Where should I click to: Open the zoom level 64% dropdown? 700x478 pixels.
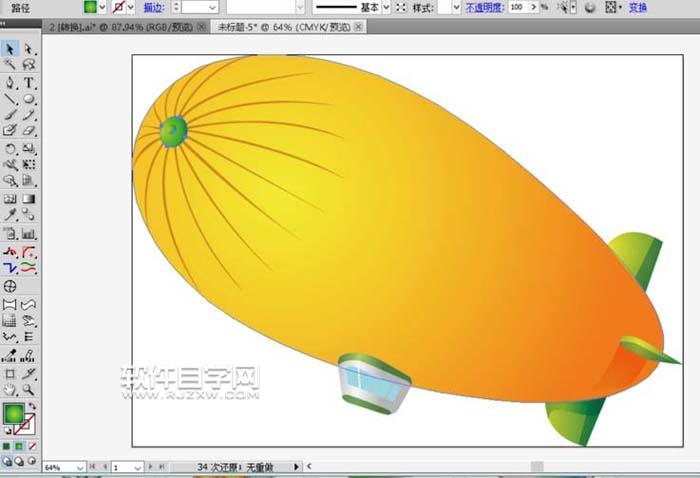80,467
